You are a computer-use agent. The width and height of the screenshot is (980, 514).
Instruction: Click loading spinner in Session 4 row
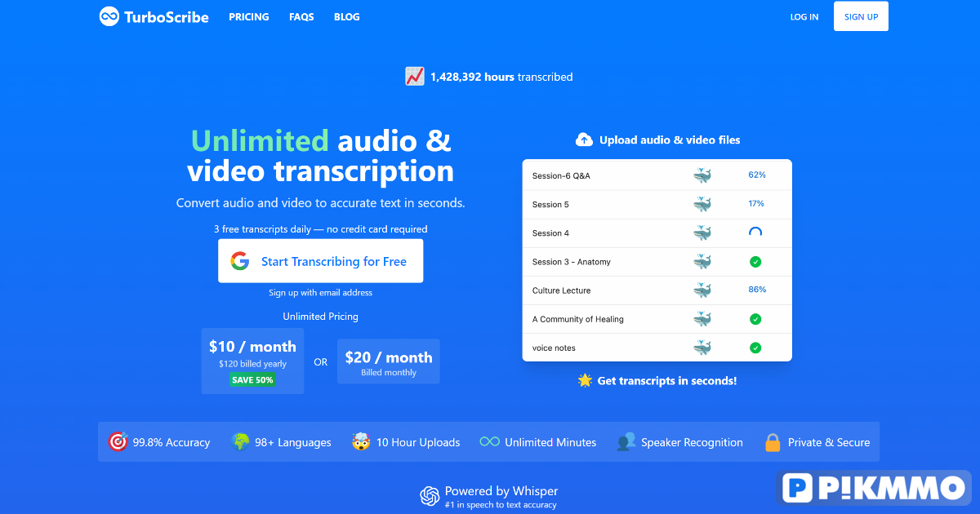click(755, 233)
